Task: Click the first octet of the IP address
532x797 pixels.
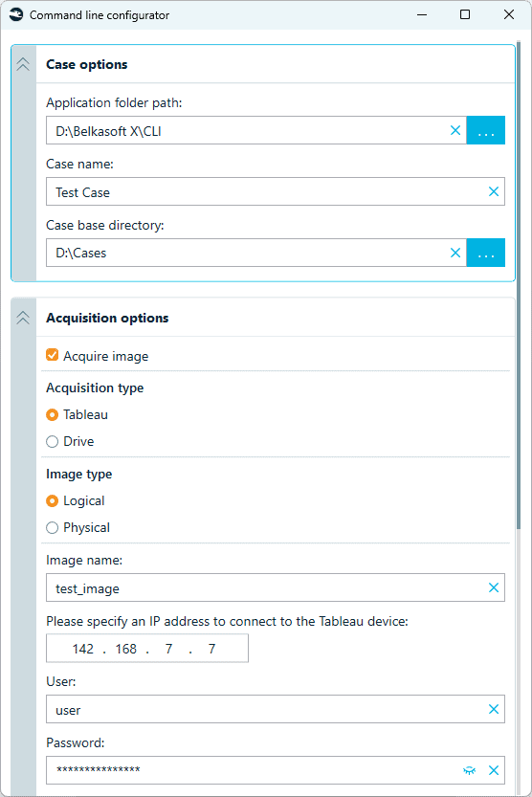Action: tap(83, 649)
